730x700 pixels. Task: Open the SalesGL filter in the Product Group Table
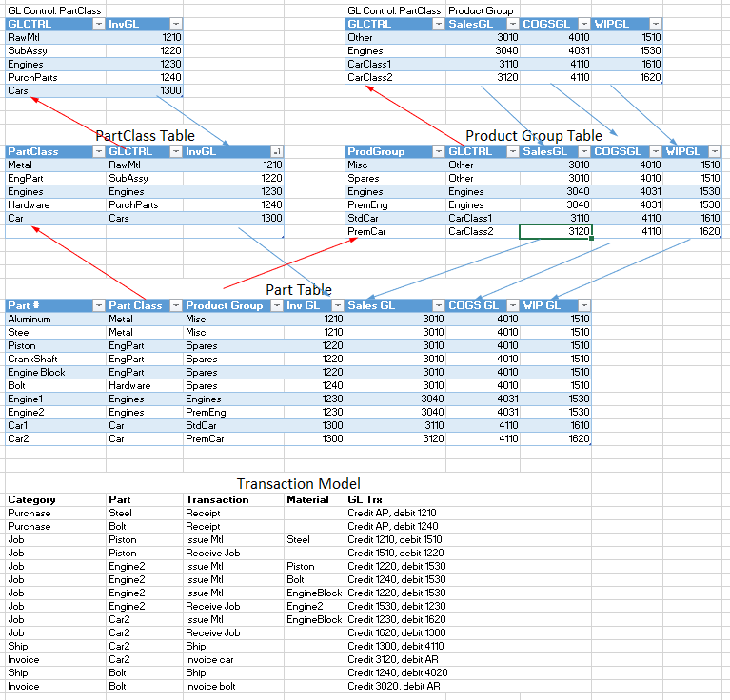coord(584,151)
